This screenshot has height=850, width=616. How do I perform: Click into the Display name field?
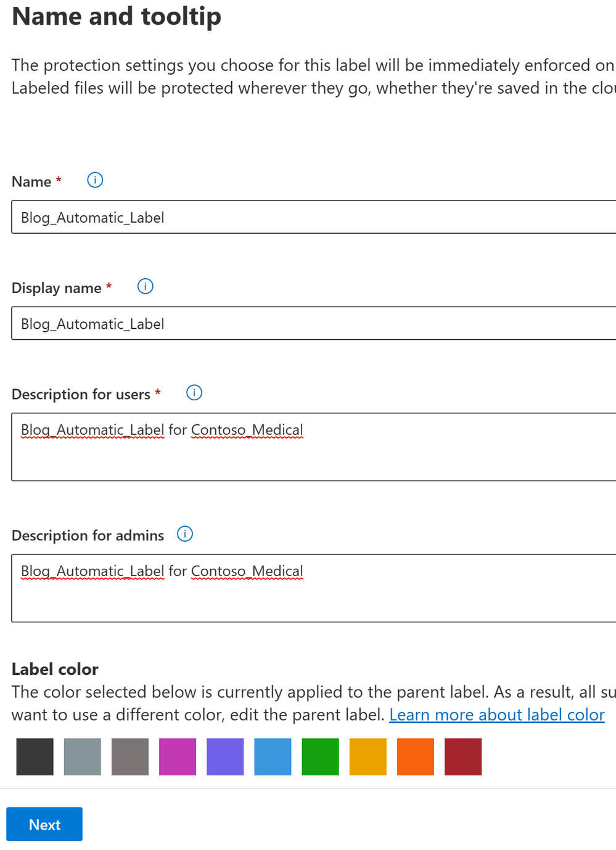click(314, 323)
